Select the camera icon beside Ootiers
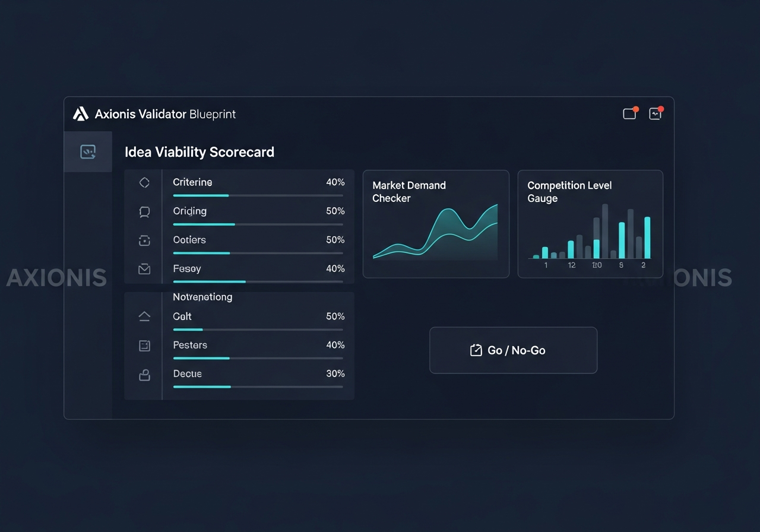This screenshot has height=532, width=760. [144, 240]
